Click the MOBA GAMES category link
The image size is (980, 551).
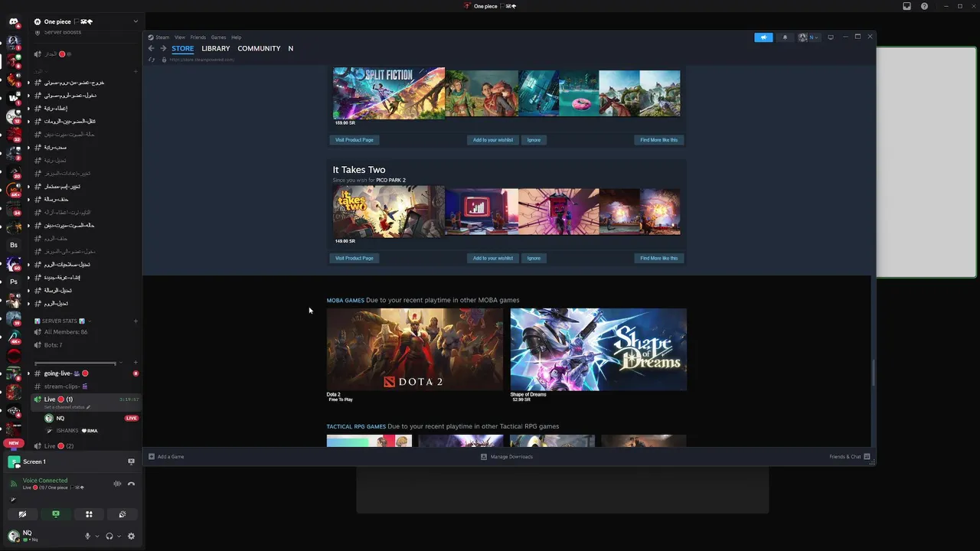345,300
